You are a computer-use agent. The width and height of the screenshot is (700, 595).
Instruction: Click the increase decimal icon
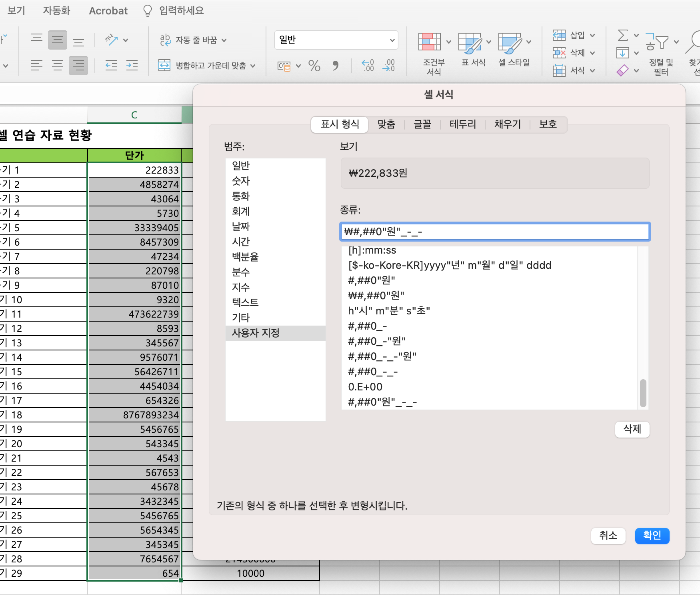coord(367,66)
